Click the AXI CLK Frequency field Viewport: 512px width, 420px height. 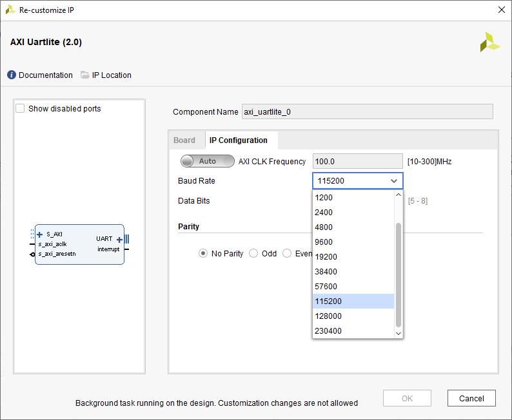[357, 162]
